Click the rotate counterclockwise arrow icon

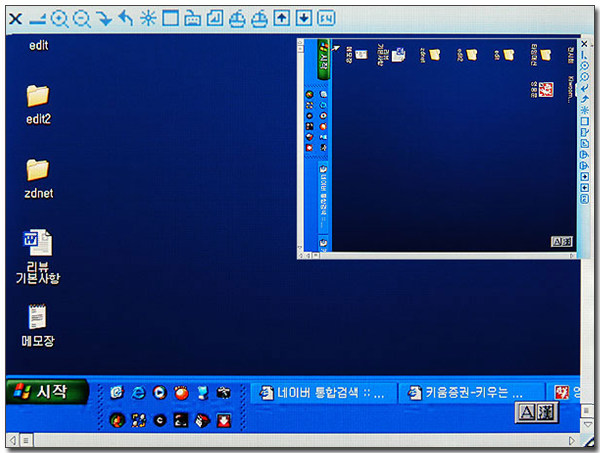(126, 18)
